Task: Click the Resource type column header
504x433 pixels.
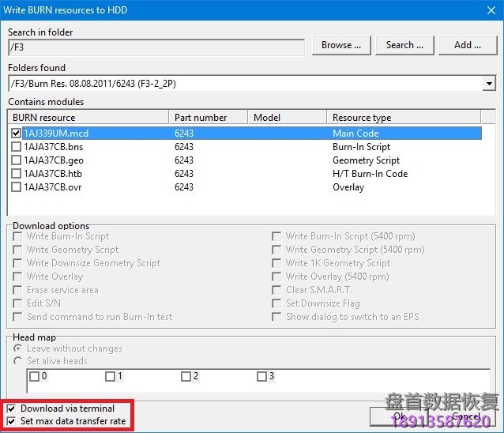Action: 403,118
